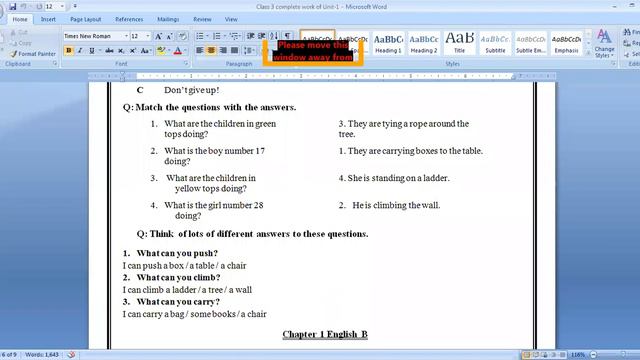The width and height of the screenshot is (640, 360).
Task: Open the Mailings tab
Action: pyautogui.click(x=168, y=19)
